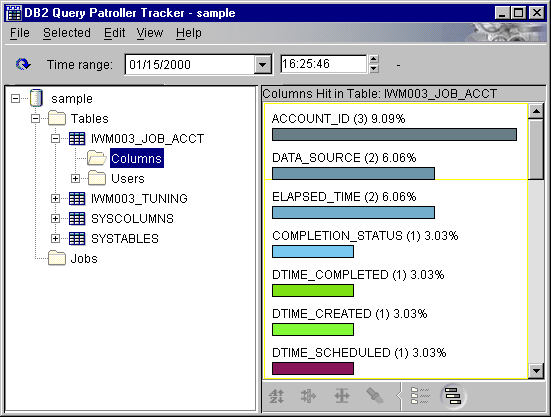Image resolution: width=551 pixels, height=417 pixels.
Task: Select the SYSTABLES label in tree
Action: pos(125,239)
